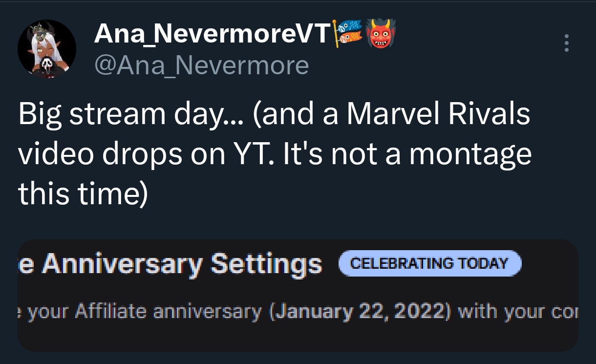Click the word "Settings" in the heading
The image size is (596, 364).
pyautogui.click(x=266, y=264)
